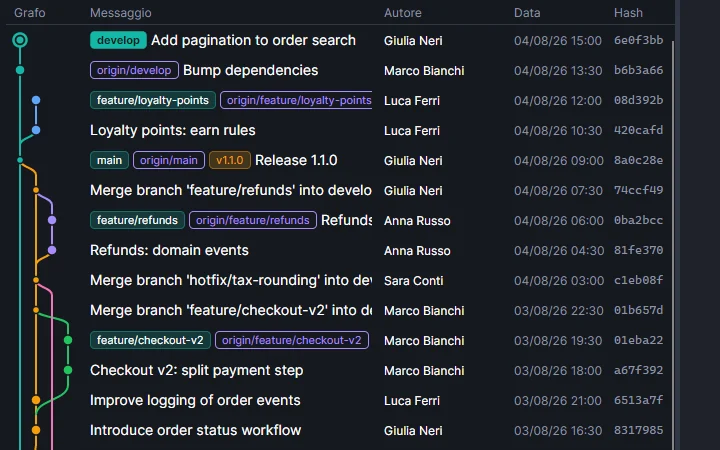720x450 pixels.
Task: Click the develop branch label
Action: coord(118,40)
